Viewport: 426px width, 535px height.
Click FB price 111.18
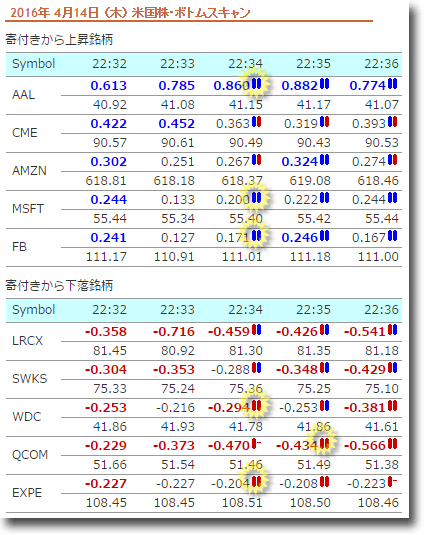tap(310, 257)
